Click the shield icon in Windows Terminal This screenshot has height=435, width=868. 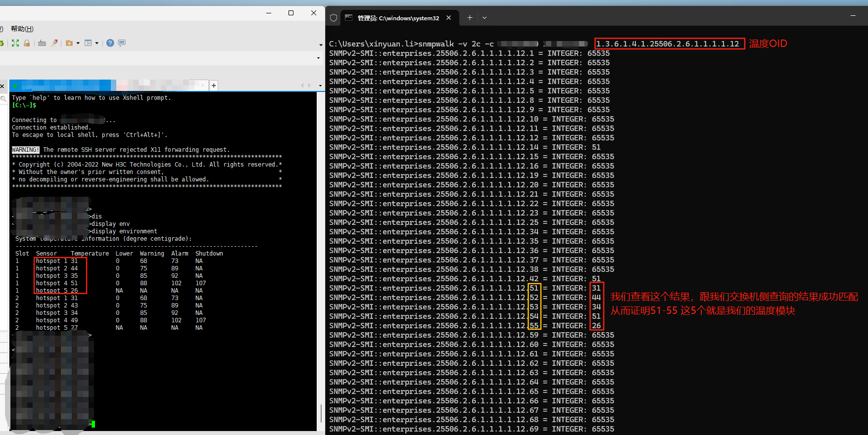pyautogui.click(x=334, y=18)
